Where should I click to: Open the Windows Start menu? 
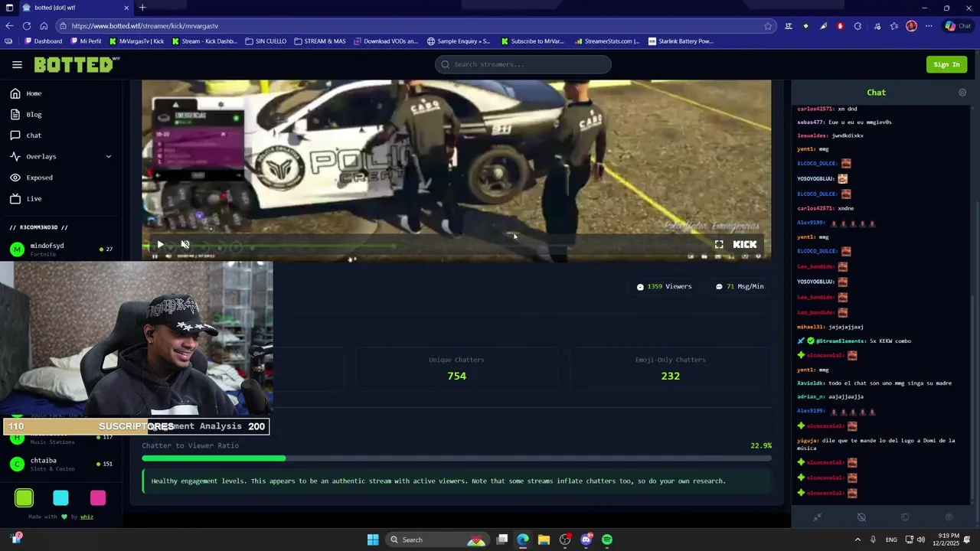coord(373,540)
